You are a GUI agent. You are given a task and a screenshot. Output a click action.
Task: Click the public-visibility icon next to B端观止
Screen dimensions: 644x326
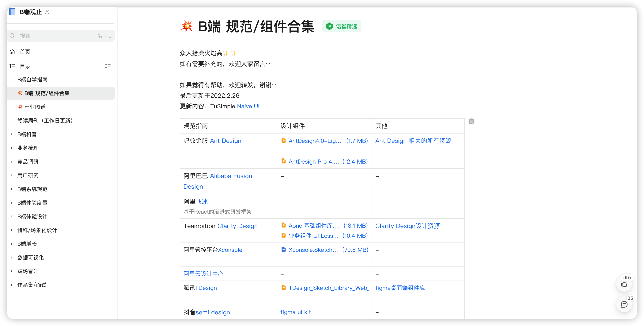47,12
